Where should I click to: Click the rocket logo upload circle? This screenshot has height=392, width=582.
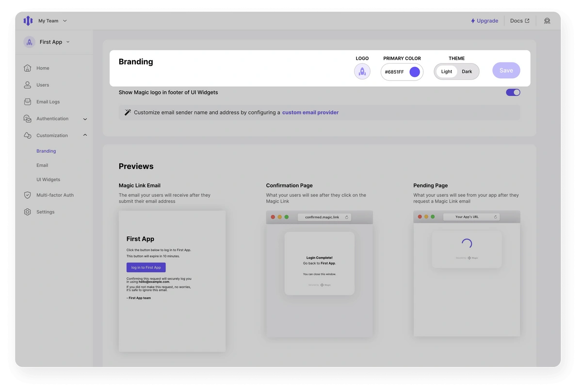pos(362,72)
